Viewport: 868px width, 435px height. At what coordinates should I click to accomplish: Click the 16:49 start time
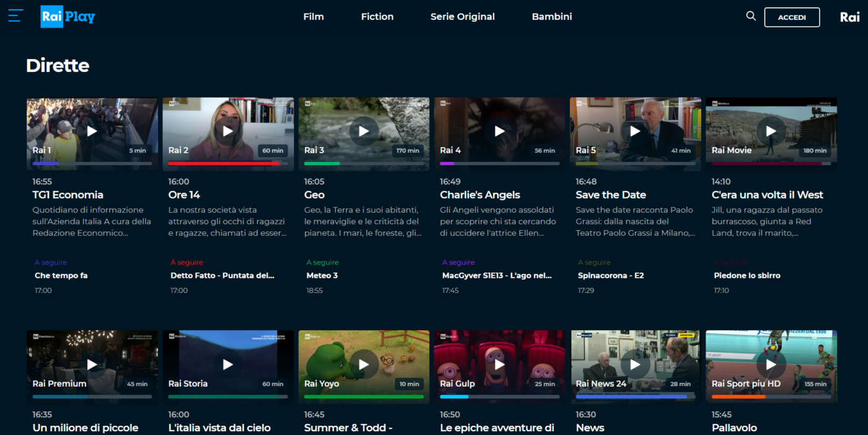click(450, 182)
